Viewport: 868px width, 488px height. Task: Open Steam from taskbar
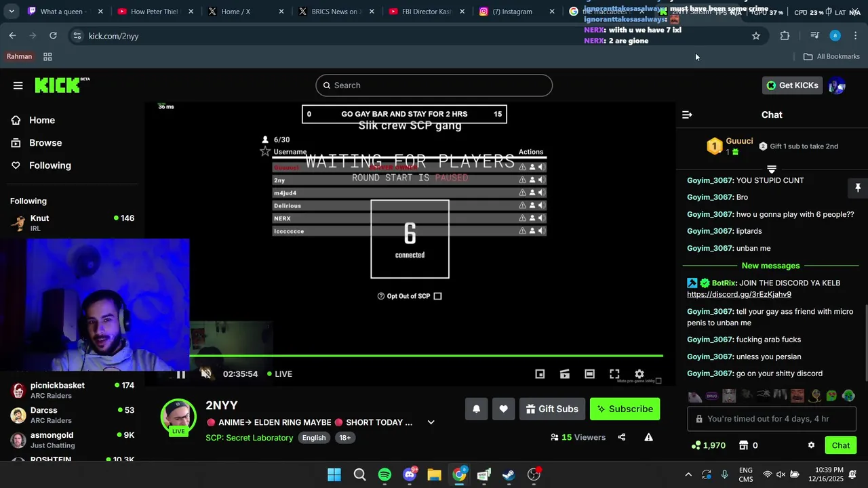click(x=509, y=474)
